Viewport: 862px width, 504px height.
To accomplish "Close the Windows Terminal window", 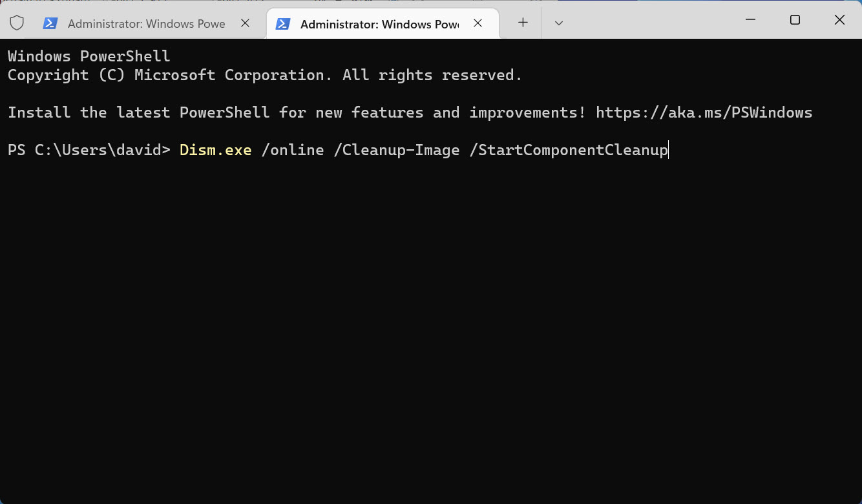I will point(839,20).
